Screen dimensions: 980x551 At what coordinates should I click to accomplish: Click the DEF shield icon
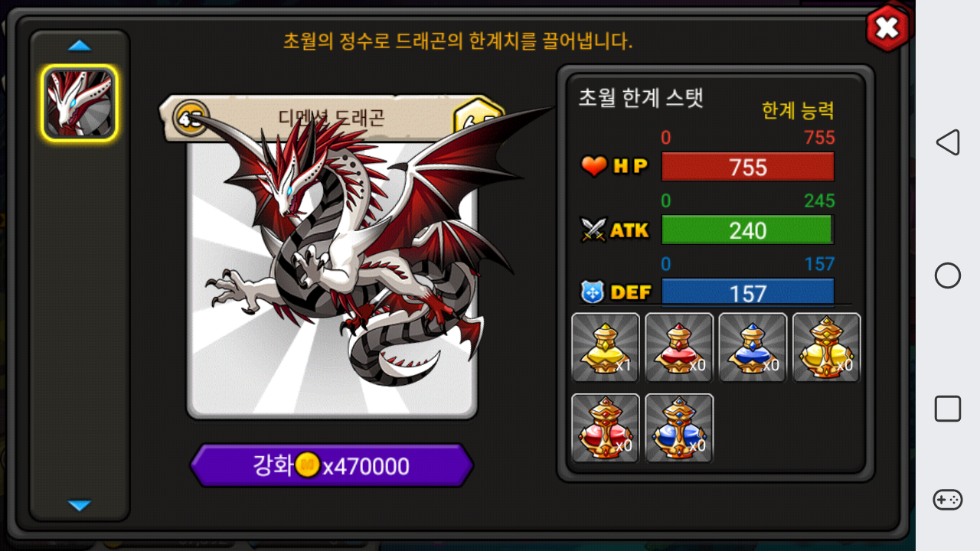[593, 292]
